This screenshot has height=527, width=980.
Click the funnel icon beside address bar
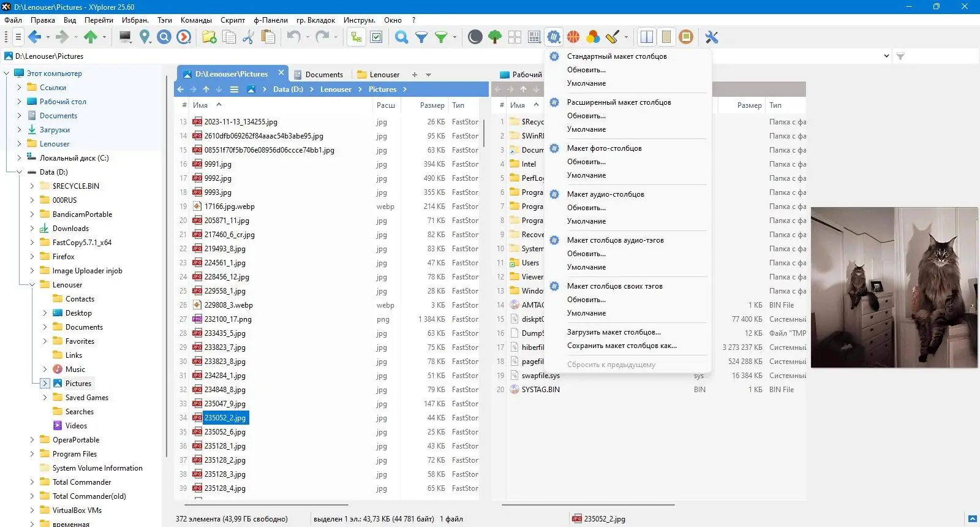(900, 56)
